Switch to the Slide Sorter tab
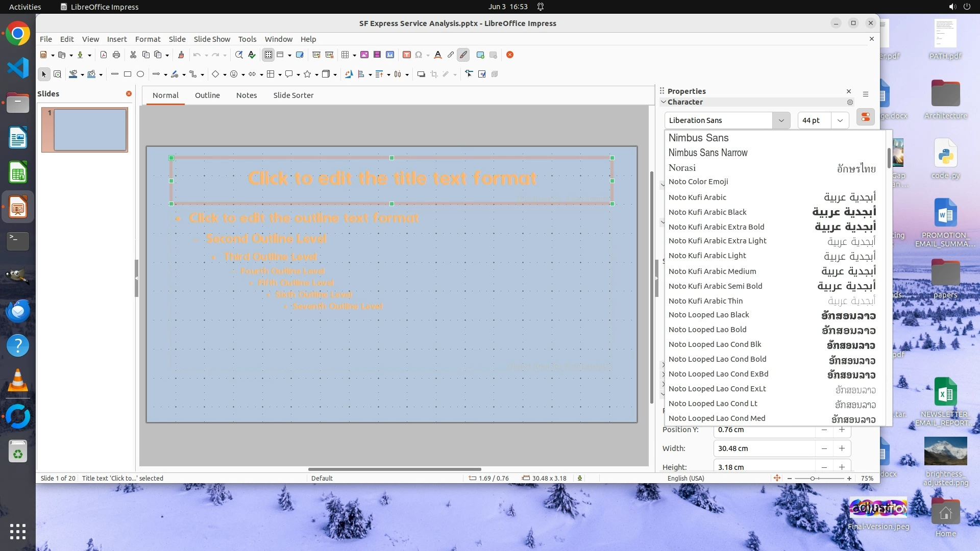The width and height of the screenshot is (980, 551). (293, 95)
